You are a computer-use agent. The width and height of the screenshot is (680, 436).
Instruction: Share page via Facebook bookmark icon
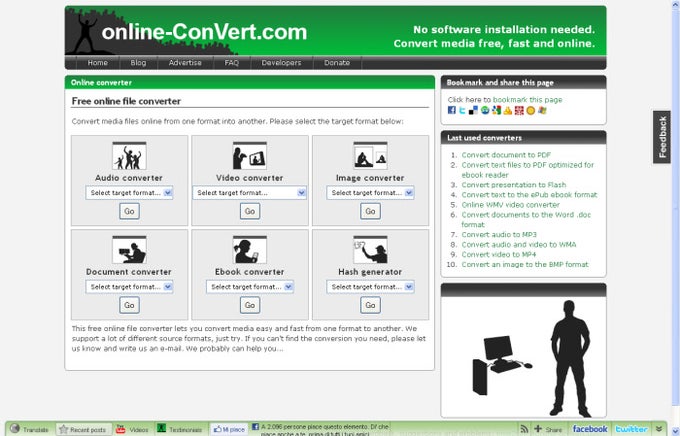451,110
